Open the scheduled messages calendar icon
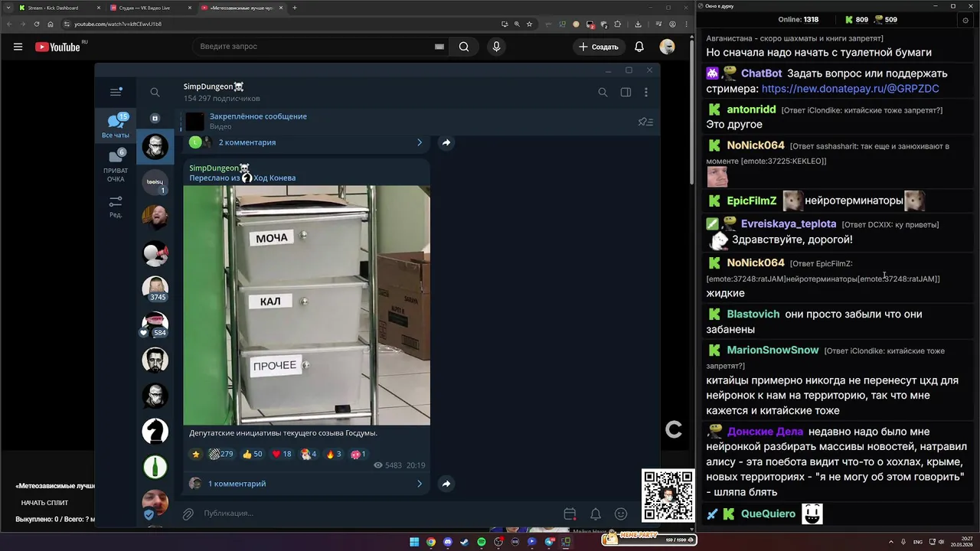Viewport: 980px width, 551px height. coord(570,514)
